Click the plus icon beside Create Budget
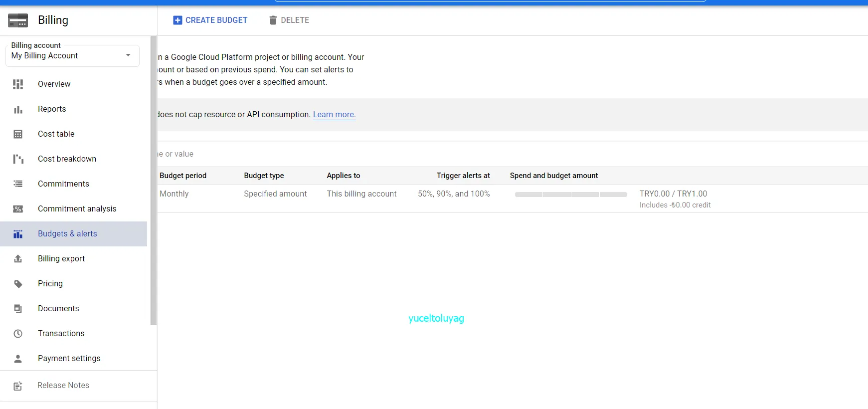Screen dimensions: 868x409 coord(177,20)
